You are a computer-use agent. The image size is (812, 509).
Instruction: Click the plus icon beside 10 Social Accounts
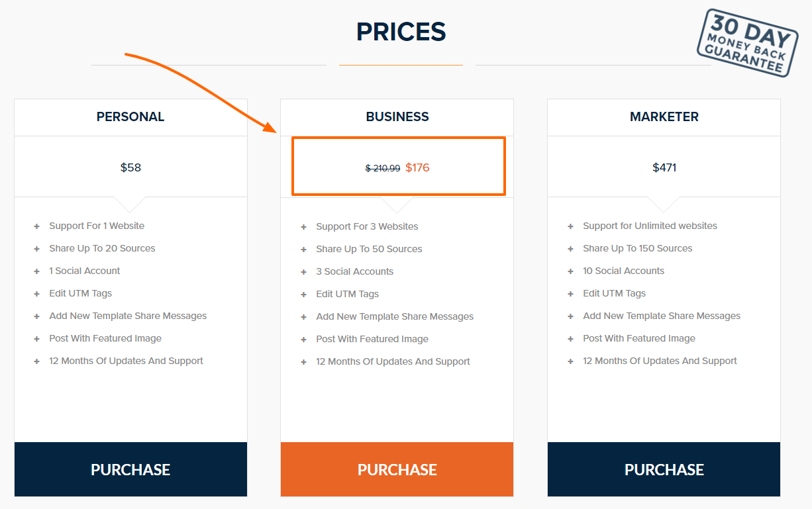coord(570,271)
